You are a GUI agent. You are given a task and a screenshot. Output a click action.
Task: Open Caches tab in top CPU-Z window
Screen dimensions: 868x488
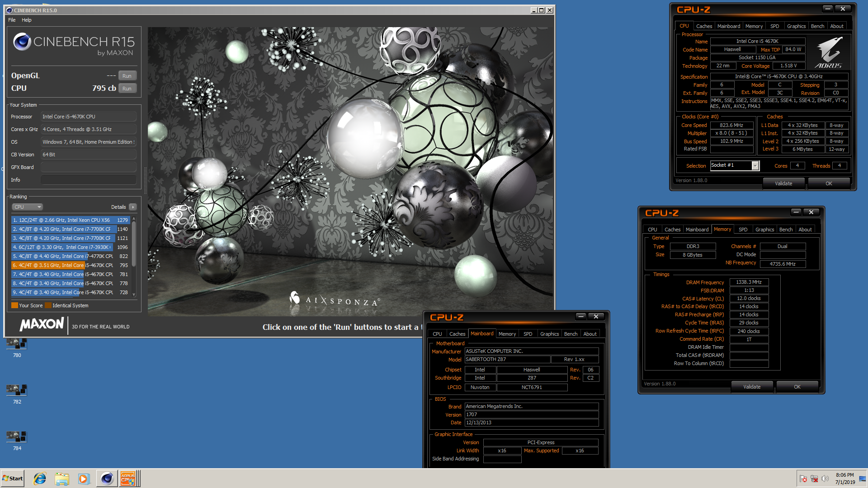704,26
